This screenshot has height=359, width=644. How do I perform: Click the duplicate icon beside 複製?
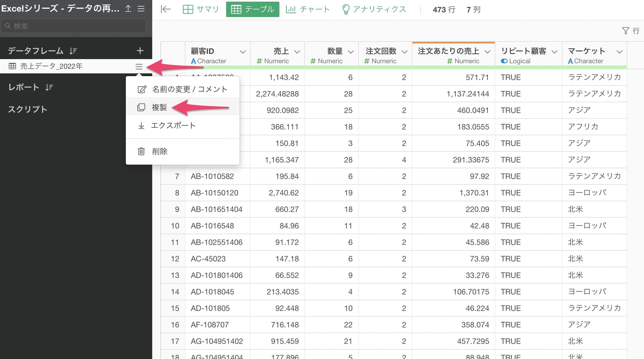(141, 107)
